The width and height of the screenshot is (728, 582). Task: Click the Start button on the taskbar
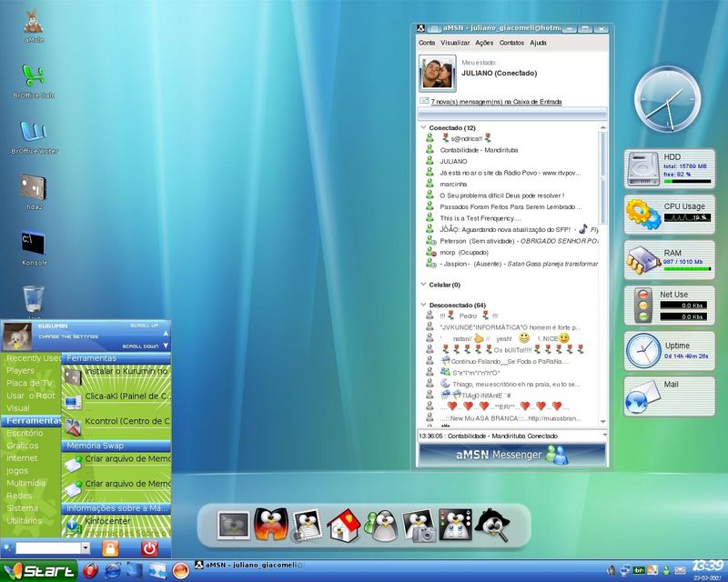pyautogui.click(x=38, y=570)
